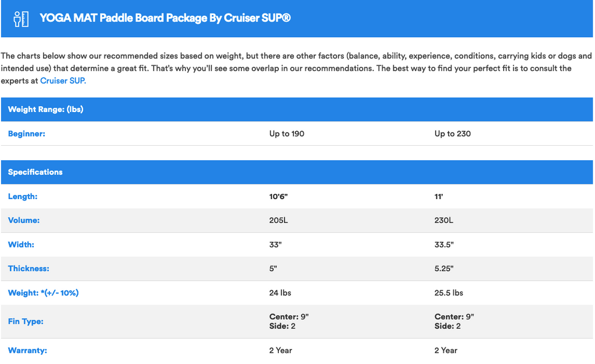This screenshot has height=364, width=595.
Task: Click the YOGA MAT Paddle Board Package title
Action: [165, 18]
